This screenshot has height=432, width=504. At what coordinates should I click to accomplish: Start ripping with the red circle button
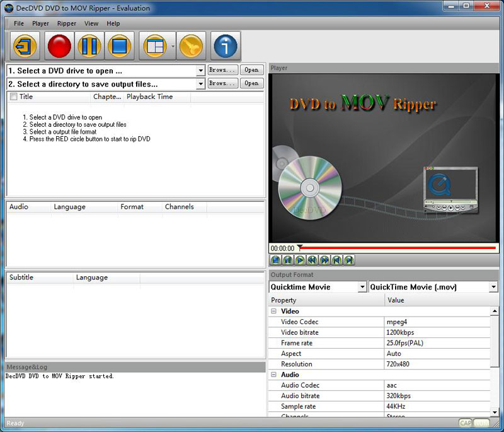point(59,46)
